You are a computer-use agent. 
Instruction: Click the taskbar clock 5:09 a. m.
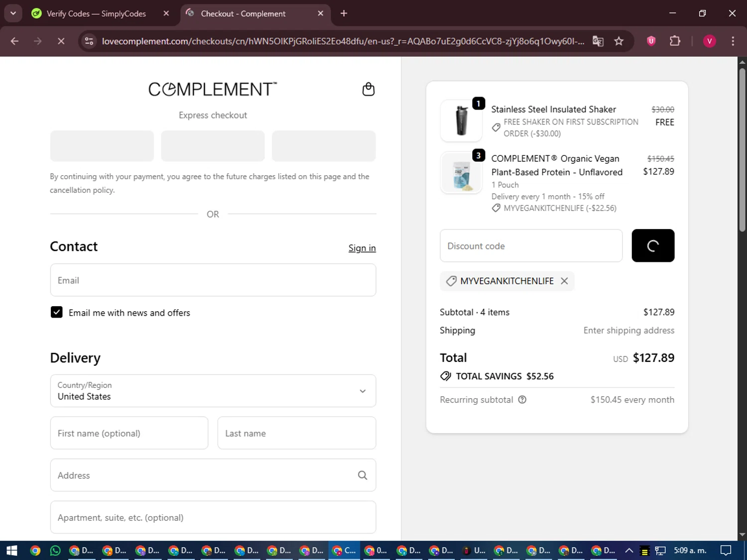point(690,551)
